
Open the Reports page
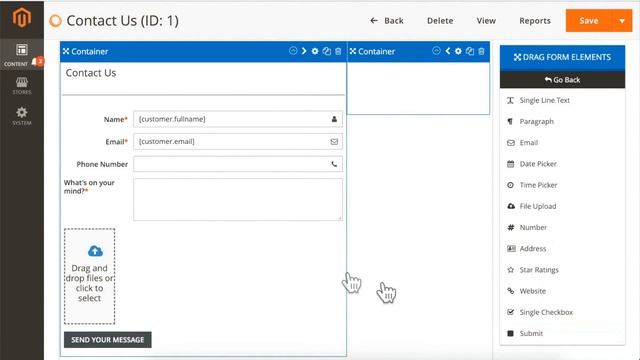pyautogui.click(x=535, y=21)
